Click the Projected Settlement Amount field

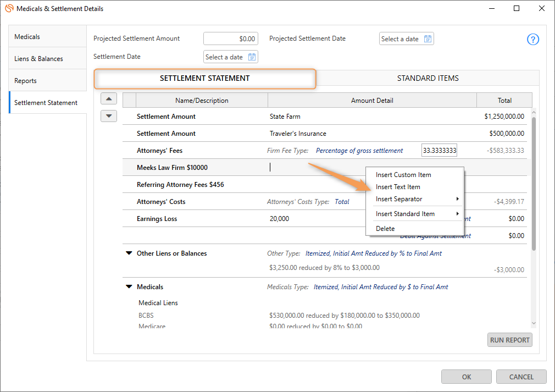coord(230,38)
